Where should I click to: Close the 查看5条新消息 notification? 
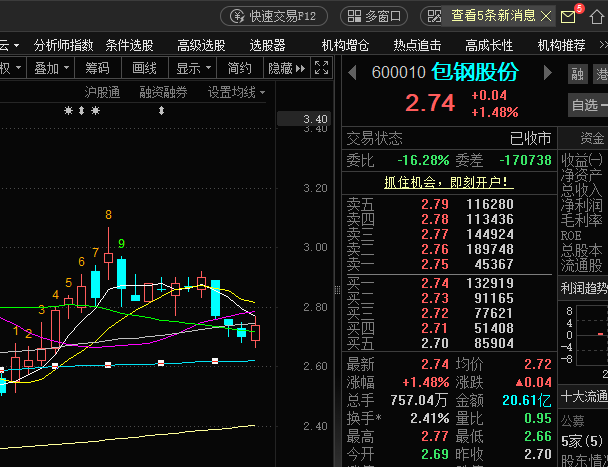click(x=546, y=16)
